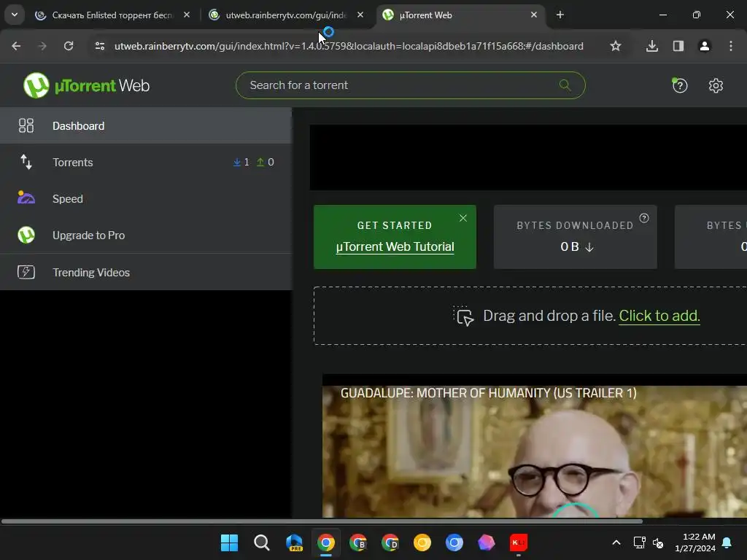Toggle the Chrome side panel
Screen dimensions: 747x560
coord(678,46)
